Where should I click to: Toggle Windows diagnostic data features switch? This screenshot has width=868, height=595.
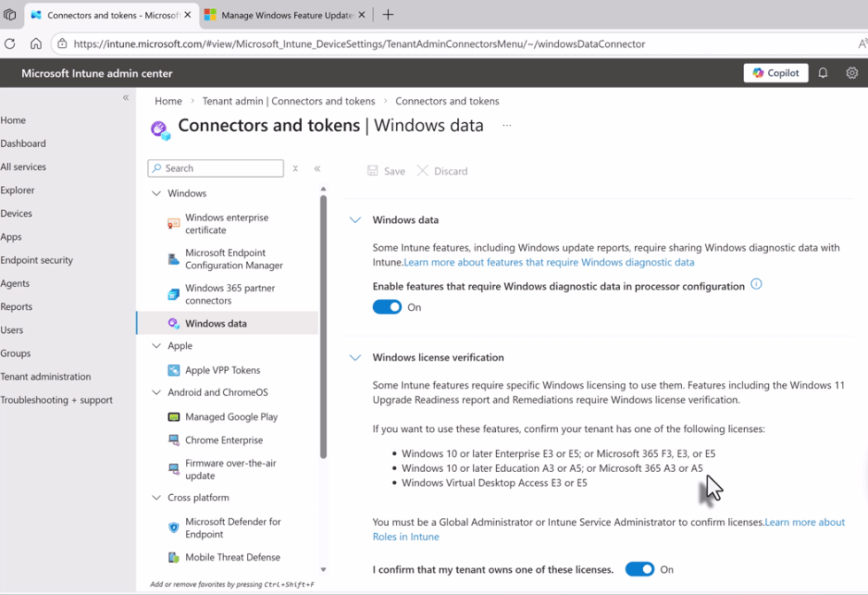[x=387, y=307]
